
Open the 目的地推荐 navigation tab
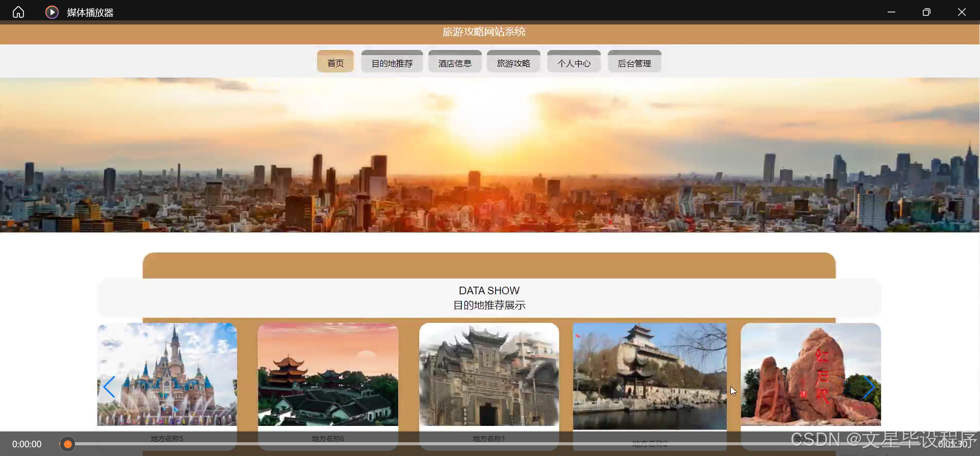click(x=392, y=62)
